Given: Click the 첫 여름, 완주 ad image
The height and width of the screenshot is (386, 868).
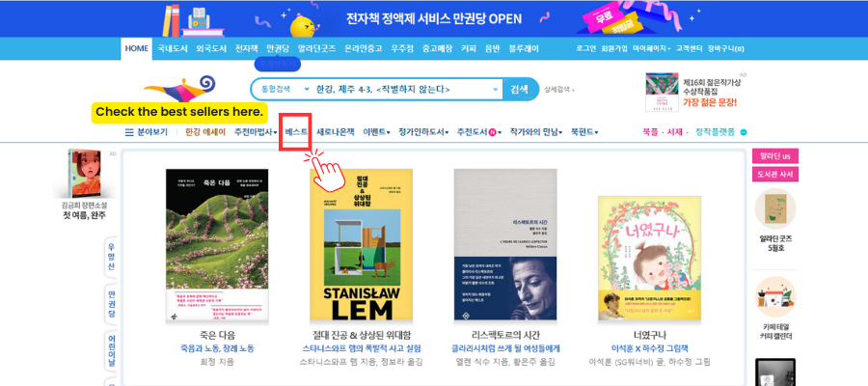Looking at the screenshot, I should (x=84, y=174).
